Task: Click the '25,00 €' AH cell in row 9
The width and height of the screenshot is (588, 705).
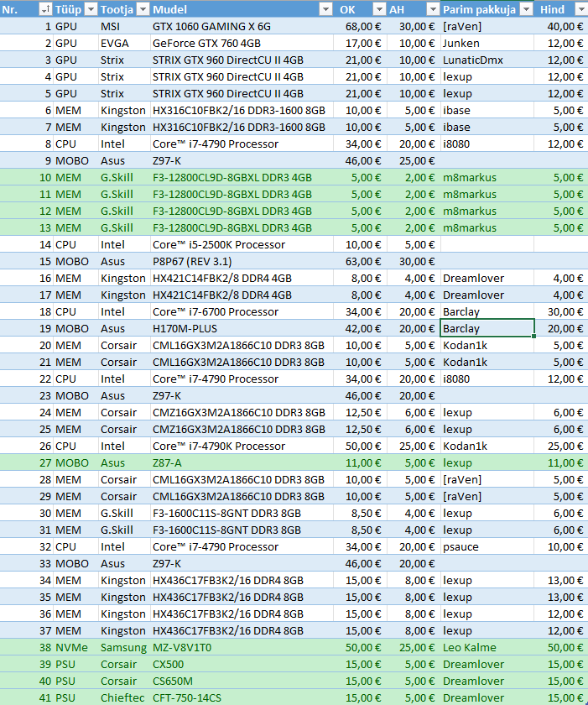Action: click(414, 161)
